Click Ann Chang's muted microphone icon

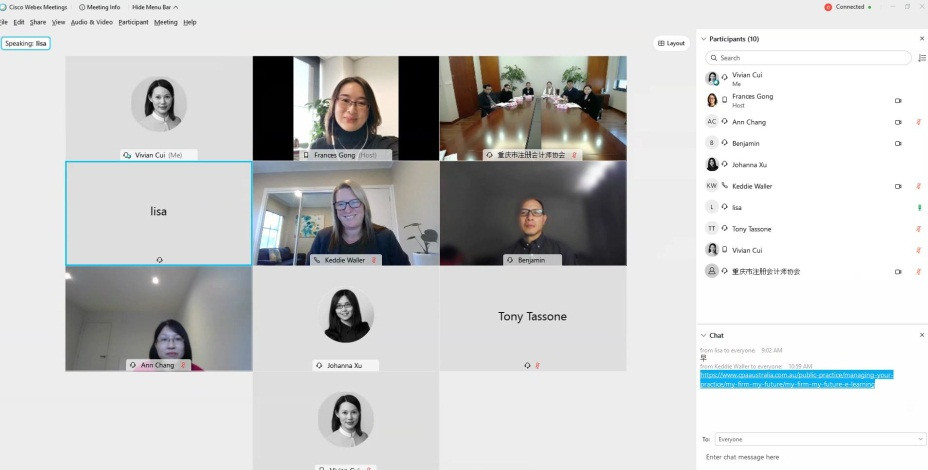tap(919, 122)
